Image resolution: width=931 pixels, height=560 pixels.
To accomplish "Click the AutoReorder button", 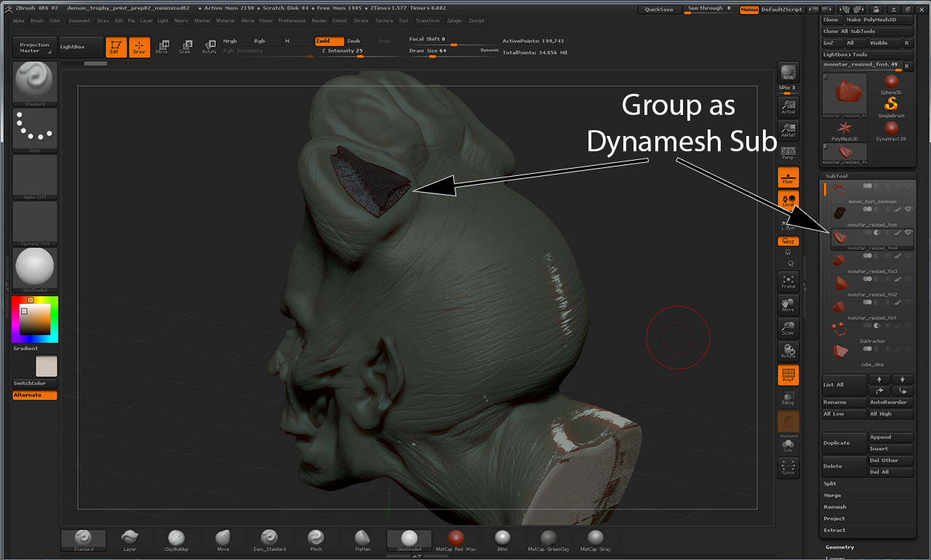I will 891,402.
